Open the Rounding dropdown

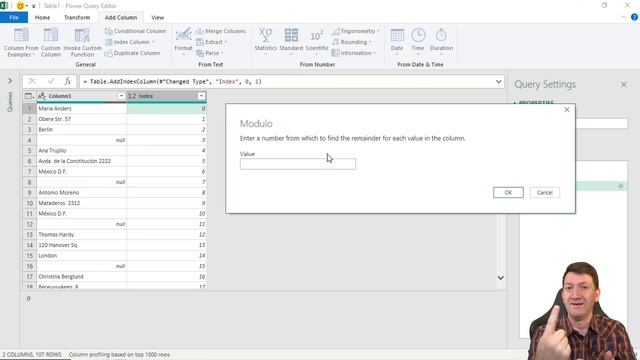(x=351, y=42)
